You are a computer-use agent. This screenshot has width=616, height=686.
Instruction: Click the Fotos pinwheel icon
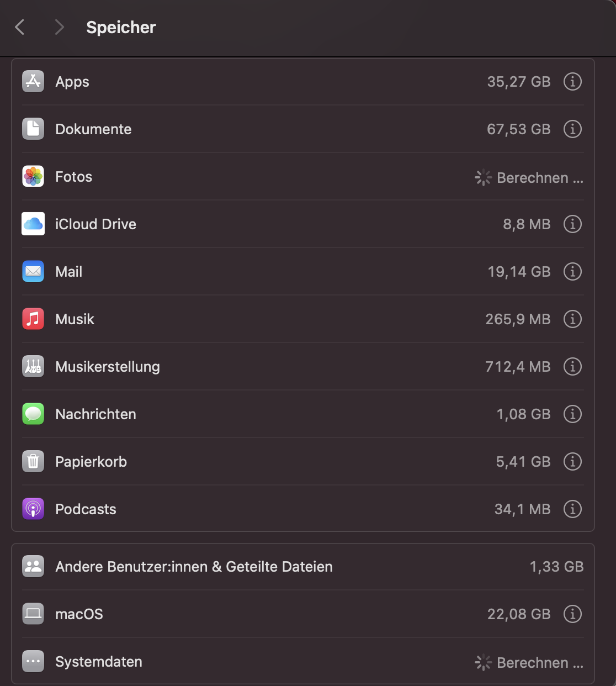click(33, 177)
